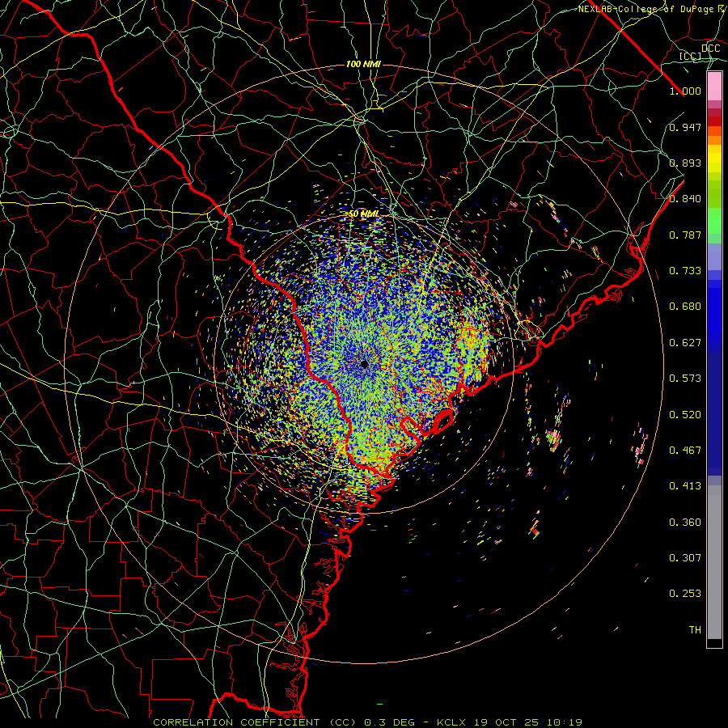Viewport: 728px width, 728px height.
Task: Click the 0.467 scale value
Action: coord(685,451)
